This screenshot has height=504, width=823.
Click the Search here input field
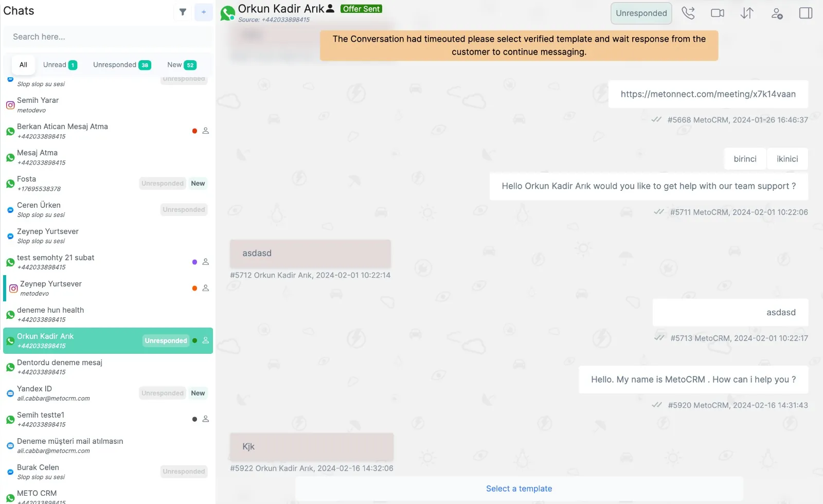click(108, 37)
